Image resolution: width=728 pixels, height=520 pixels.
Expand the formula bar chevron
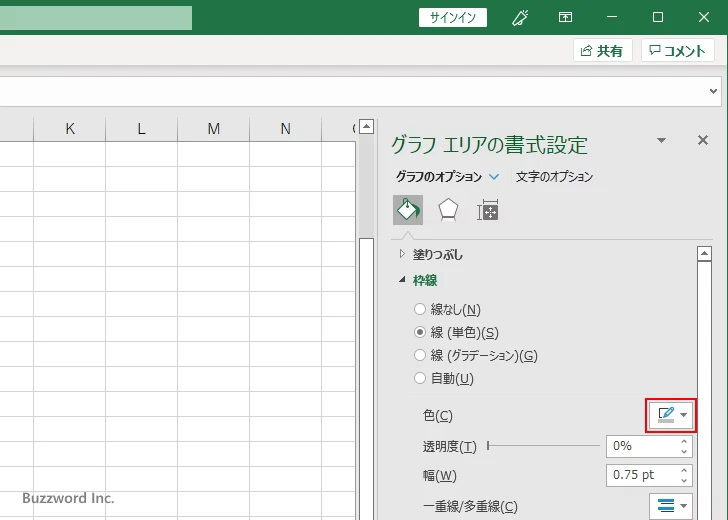click(714, 91)
